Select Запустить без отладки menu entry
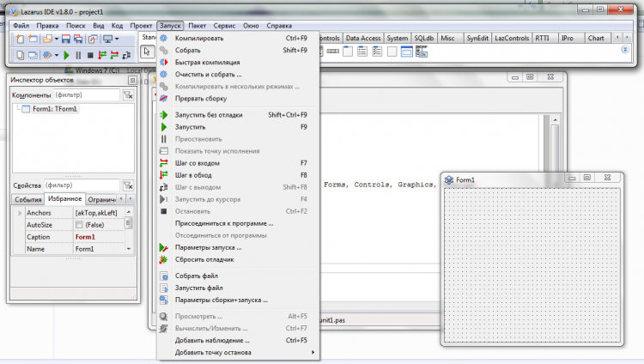 [x=238, y=115]
